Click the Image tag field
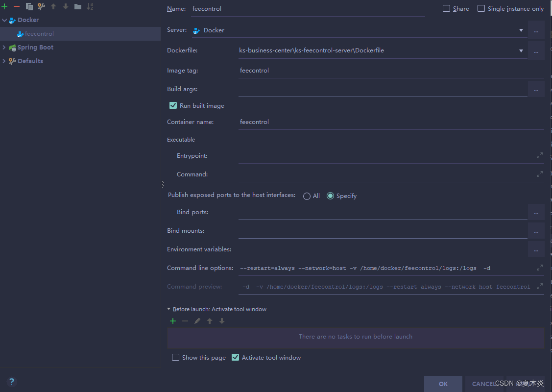The image size is (552, 392). [391, 71]
